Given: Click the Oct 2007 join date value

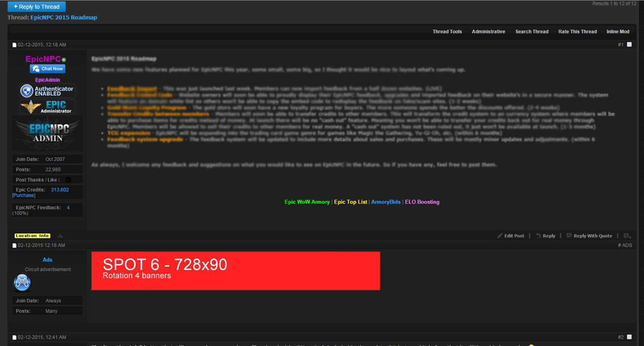Looking at the screenshot, I should point(55,159).
